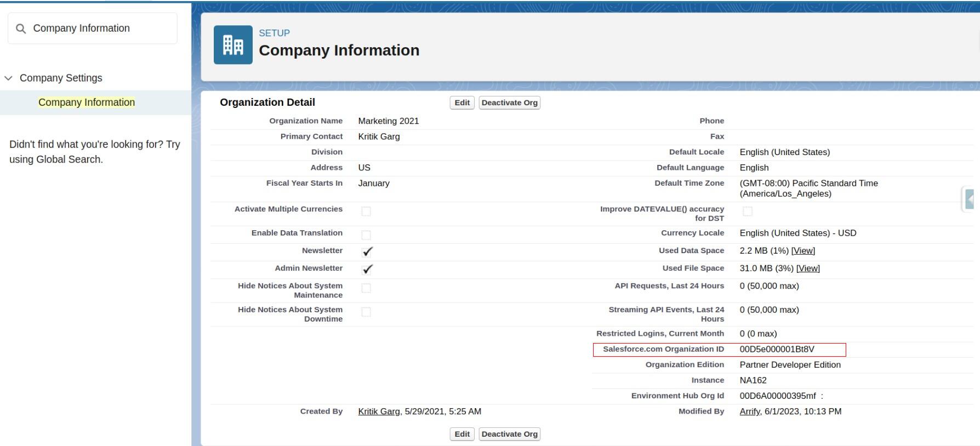
Task: Click the top Deactivate Org button
Action: (510, 102)
